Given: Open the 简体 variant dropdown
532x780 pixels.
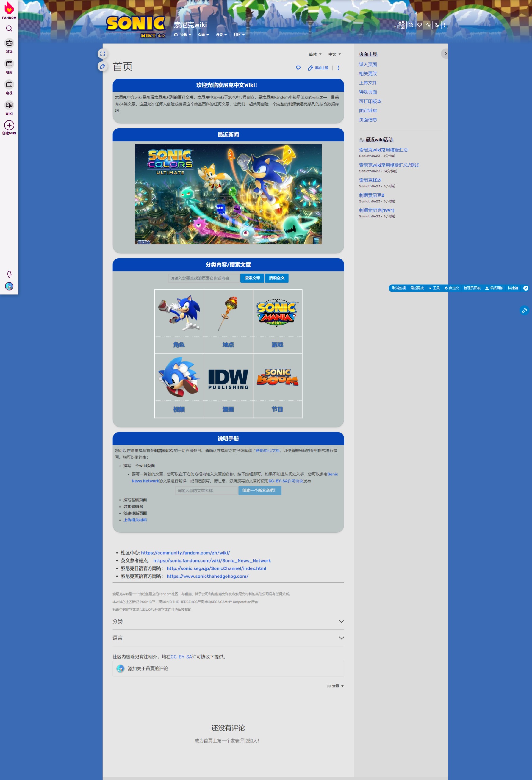Looking at the screenshot, I should click(x=315, y=54).
